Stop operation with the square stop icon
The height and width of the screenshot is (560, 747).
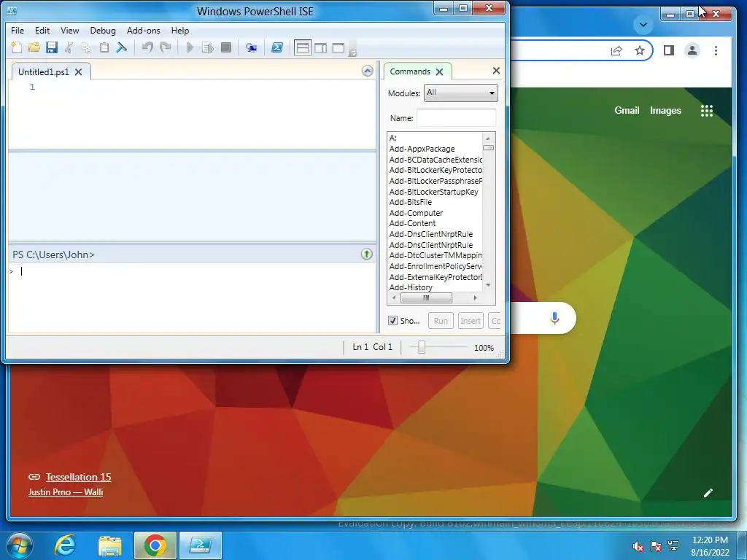click(226, 47)
